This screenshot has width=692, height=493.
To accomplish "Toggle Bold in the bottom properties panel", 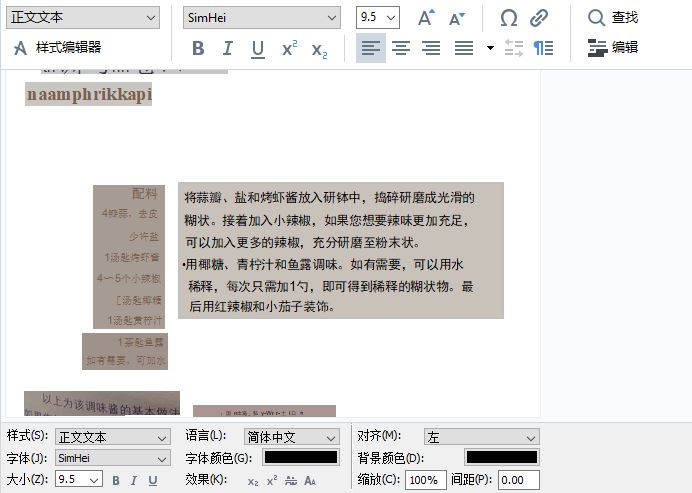I will (116, 480).
